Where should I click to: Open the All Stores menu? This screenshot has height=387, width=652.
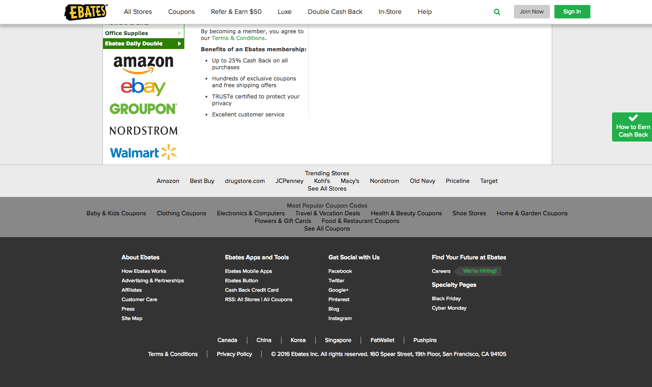[138, 12]
